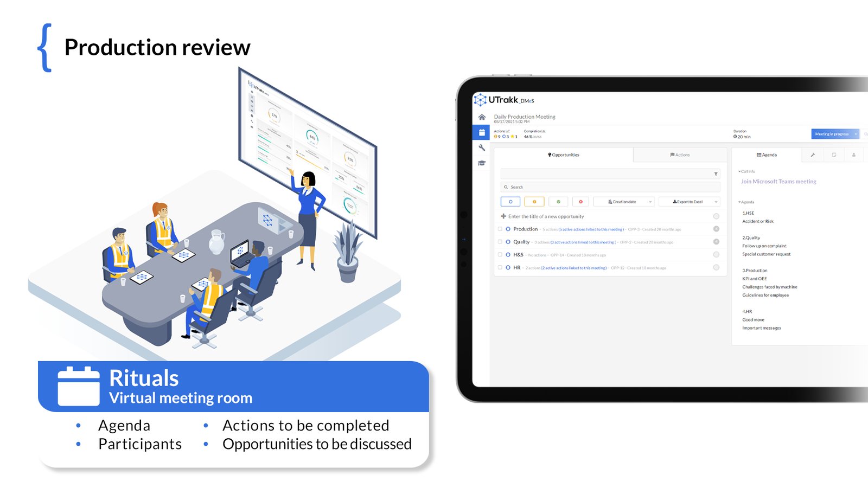
Task: Tick the checkbox next to H&S
Action: (500, 255)
